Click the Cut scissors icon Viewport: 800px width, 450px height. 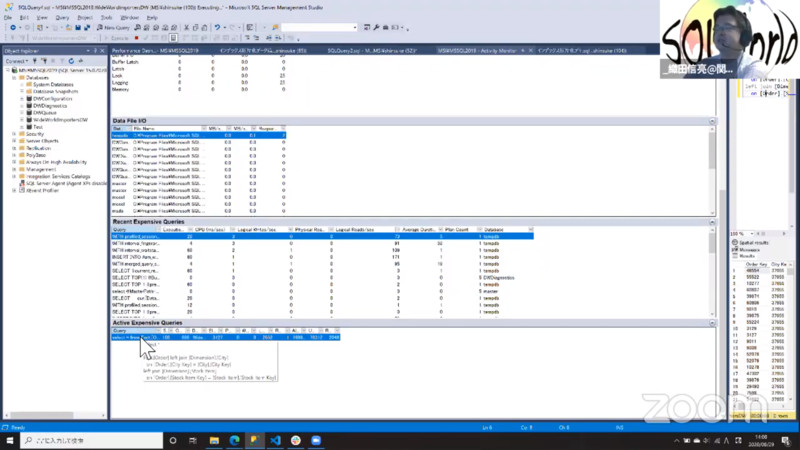coord(187,28)
